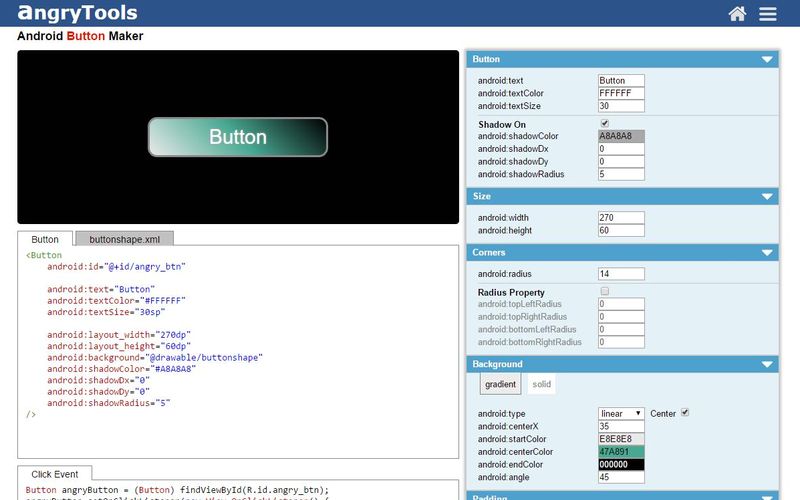
Task: Pick the android:shadowColor A8A8A8 swatch
Action: click(621, 136)
